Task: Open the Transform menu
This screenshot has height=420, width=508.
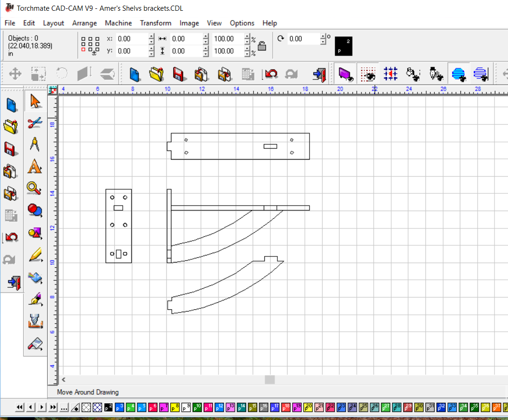Action: (155, 23)
